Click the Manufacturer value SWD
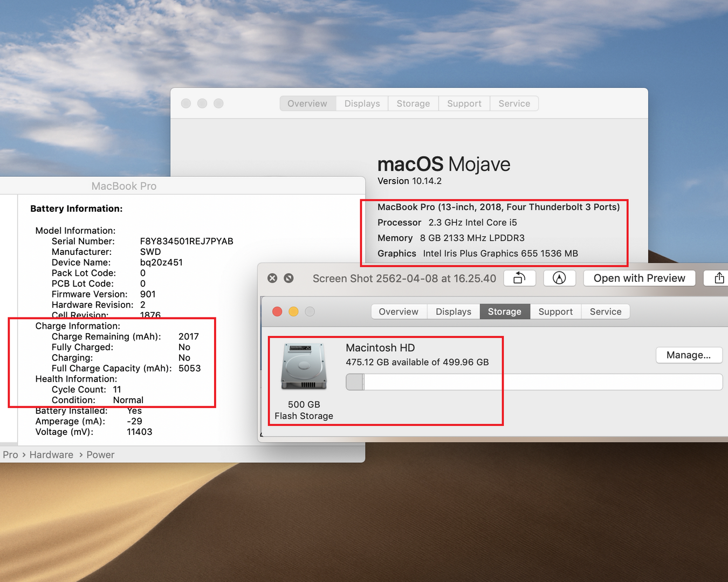The image size is (728, 582). pos(150,252)
